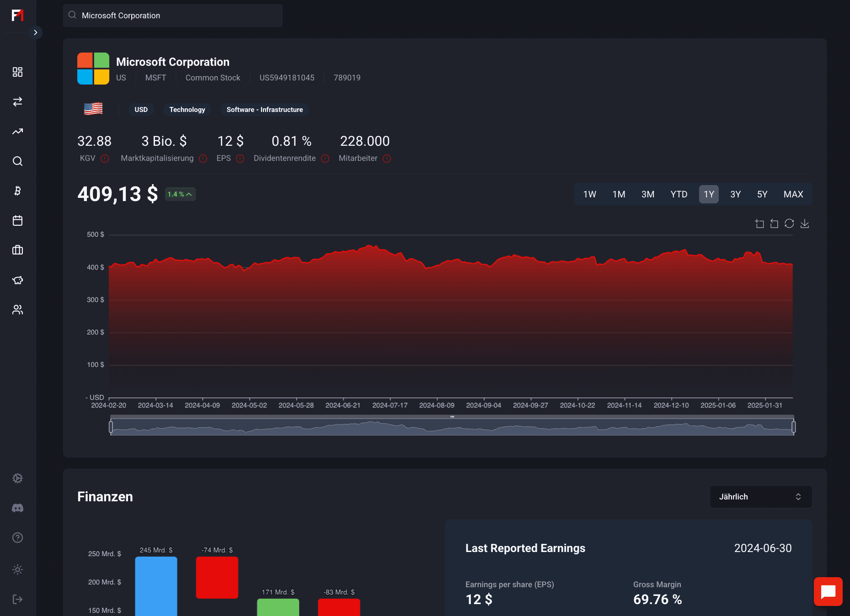
Task: Click the info icon next to Marktkapitalisierung
Action: coord(203,159)
